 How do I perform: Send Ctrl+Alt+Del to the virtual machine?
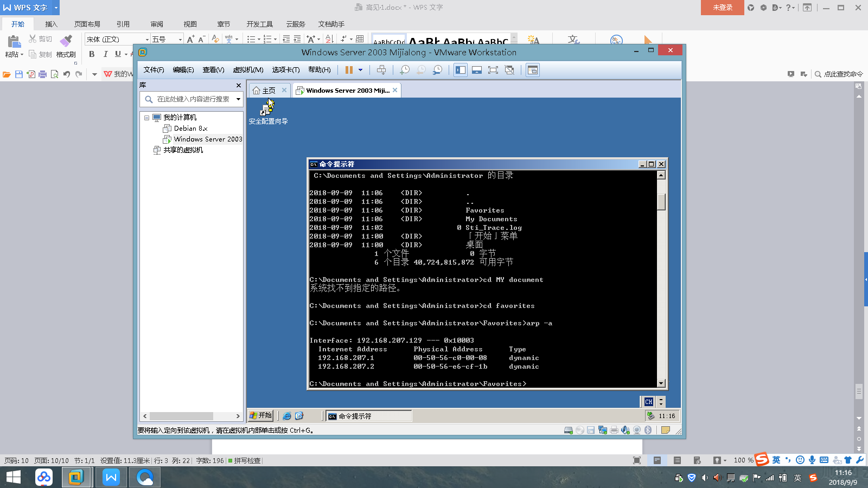pyautogui.click(x=381, y=70)
